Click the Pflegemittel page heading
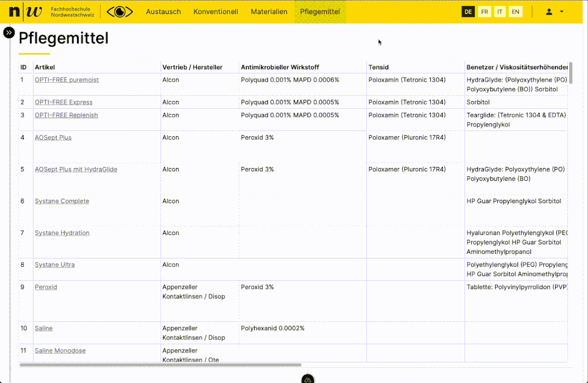This screenshot has width=588, height=383. [64, 38]
